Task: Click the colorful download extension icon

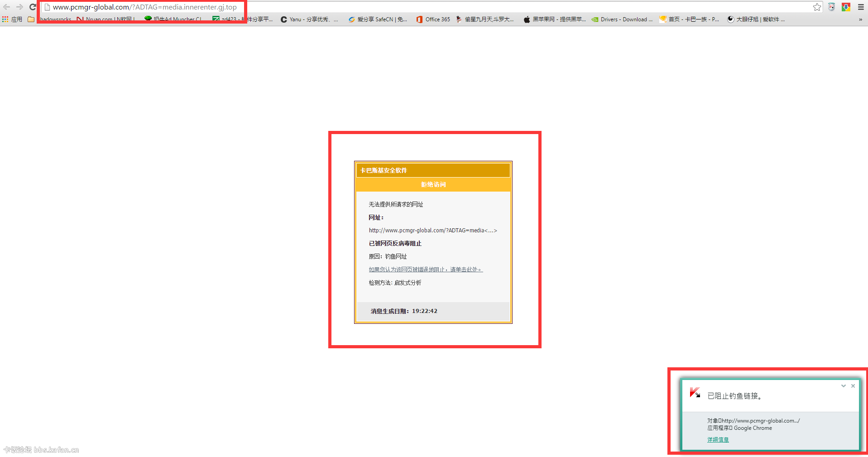Action: tap(846, 7)
